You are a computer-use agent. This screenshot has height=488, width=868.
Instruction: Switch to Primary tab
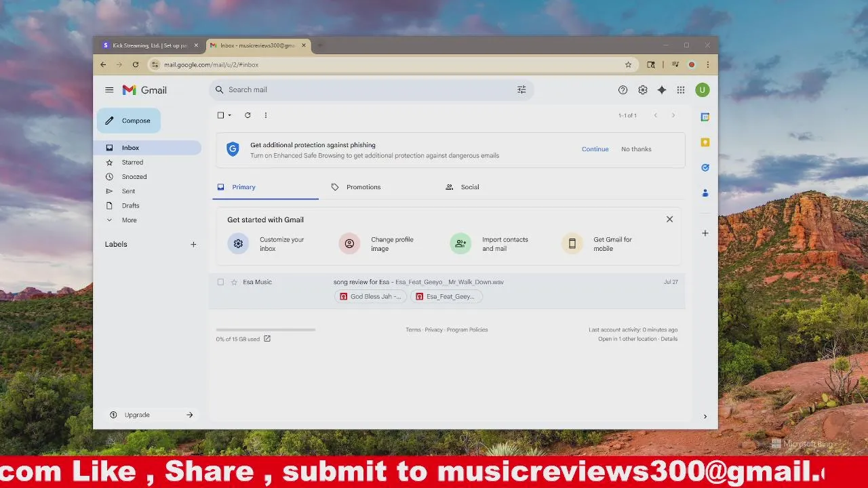tap(265, 187)
